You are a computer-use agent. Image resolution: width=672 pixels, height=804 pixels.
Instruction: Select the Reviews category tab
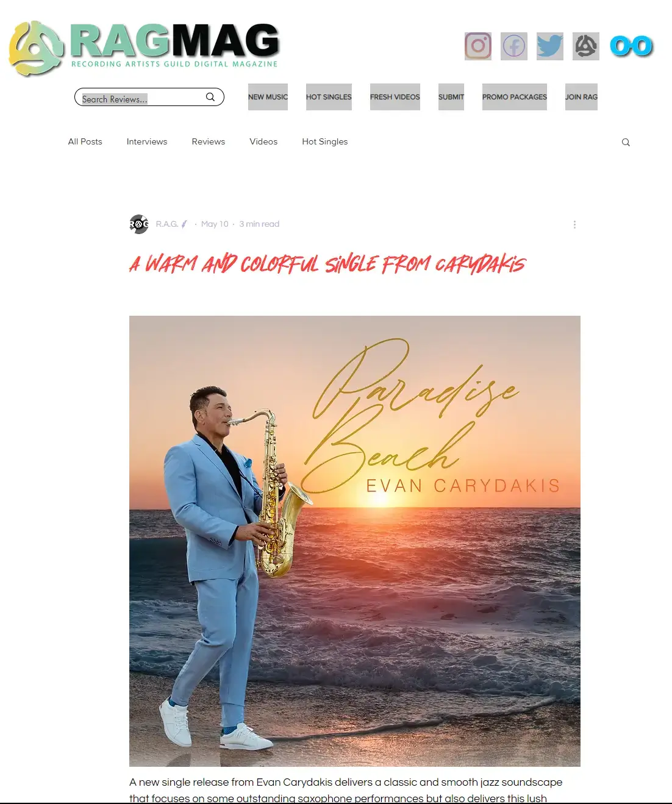point(209,141)
